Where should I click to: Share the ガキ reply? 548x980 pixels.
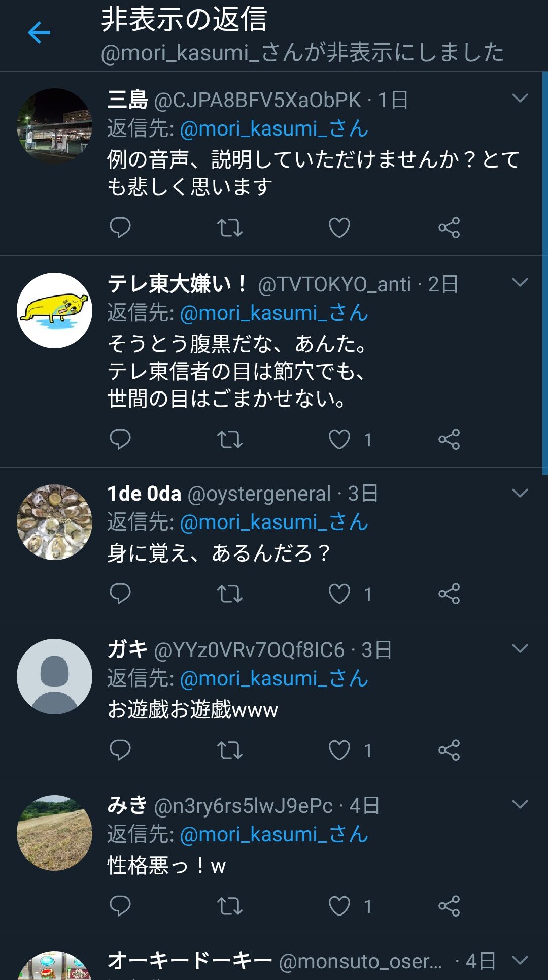(x=449, y=750)
